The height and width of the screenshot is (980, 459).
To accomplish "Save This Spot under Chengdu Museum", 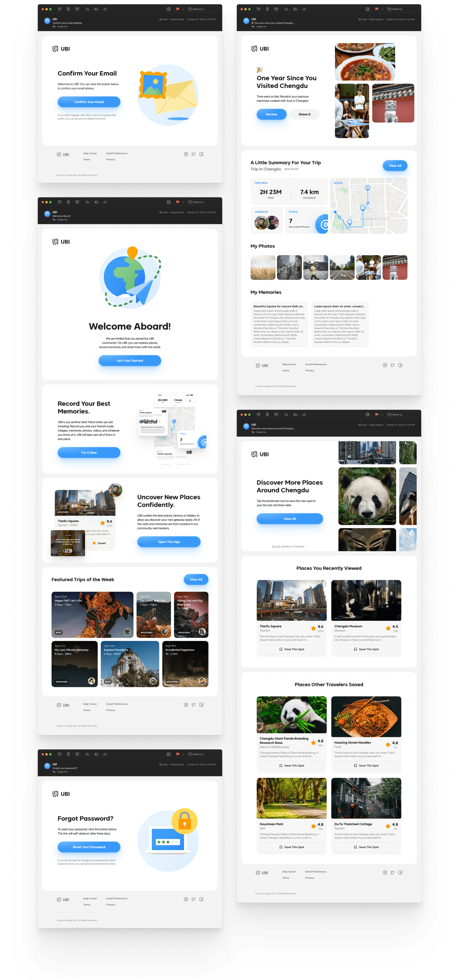I will pyautogui.click(x=366, y=649).
